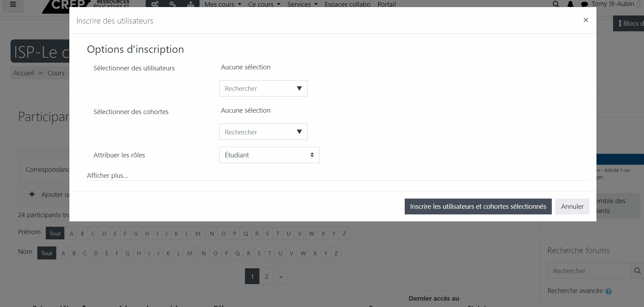Screen dimensions: 644x307
Task: Open help for Recherche avancée
Action: click(608, 291)
